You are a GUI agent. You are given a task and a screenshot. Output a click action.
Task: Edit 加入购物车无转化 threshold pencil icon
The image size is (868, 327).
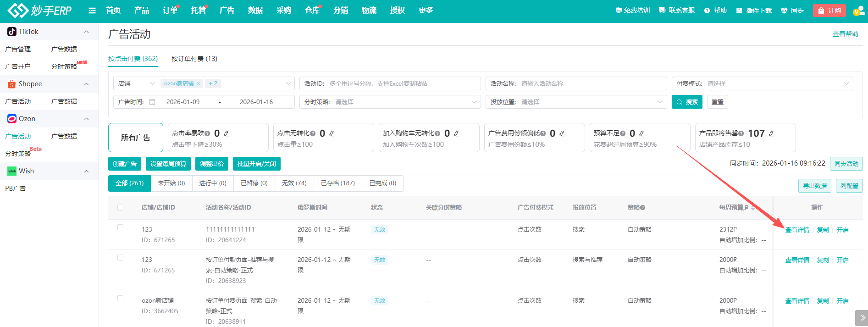[457, 133]
